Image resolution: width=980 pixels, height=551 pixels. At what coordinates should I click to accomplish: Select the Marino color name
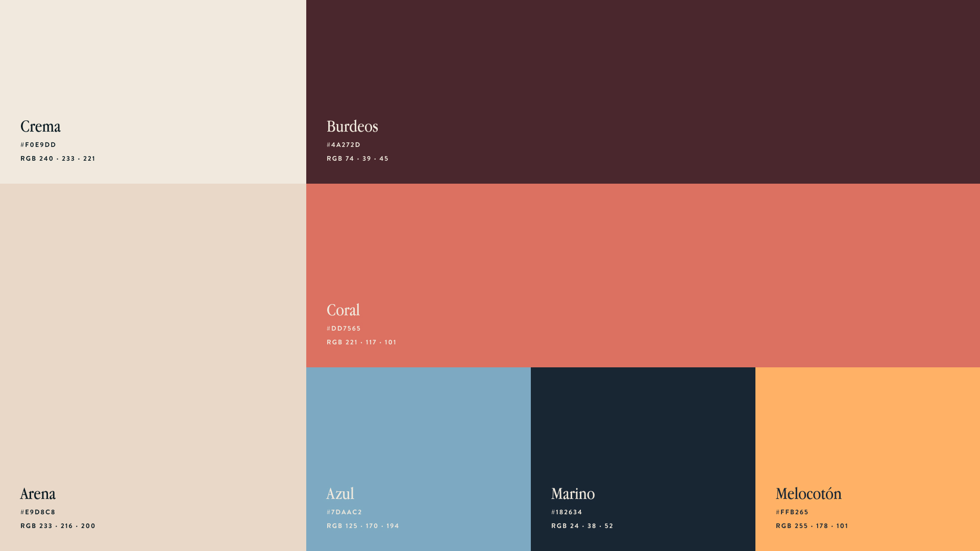pos(573,494)
